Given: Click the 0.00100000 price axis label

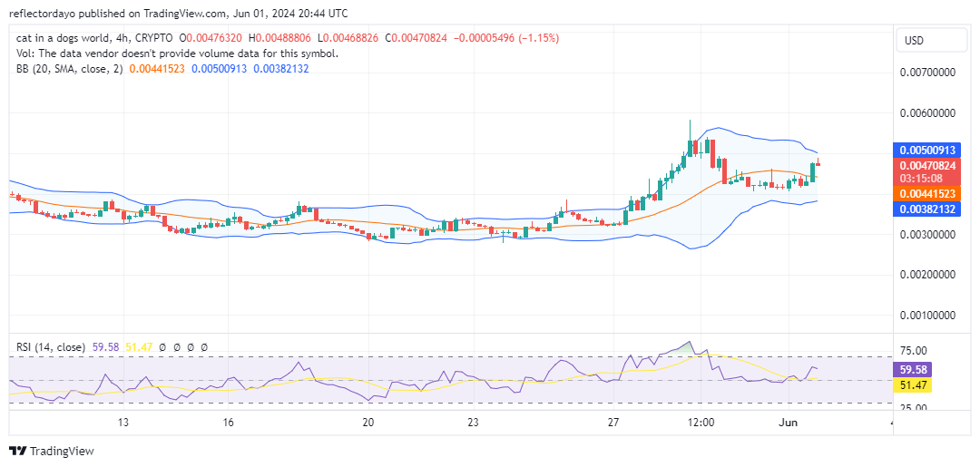Looking at the screenshot, I should pos(928,316).
